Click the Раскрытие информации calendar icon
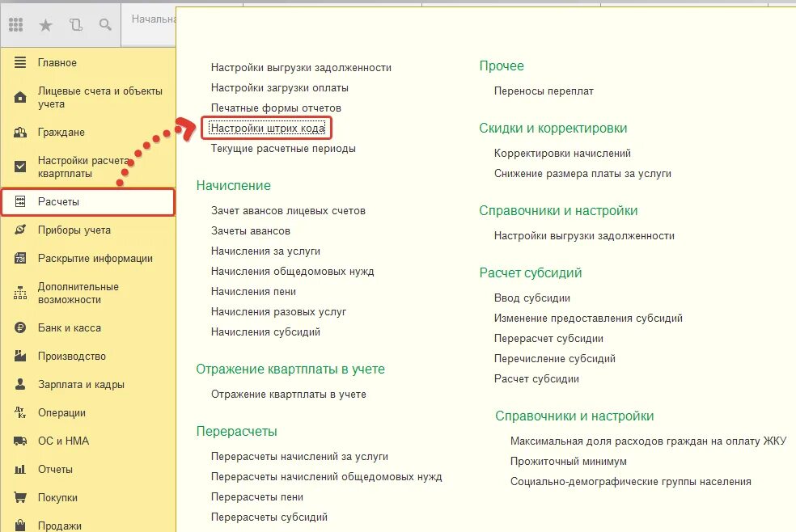 pyautogui.click(x=20, y=258)
